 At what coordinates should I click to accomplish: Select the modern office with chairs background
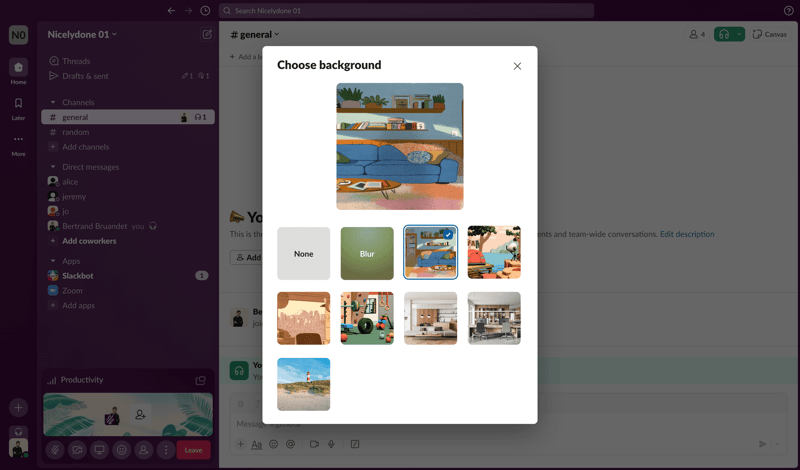point(494,318)
